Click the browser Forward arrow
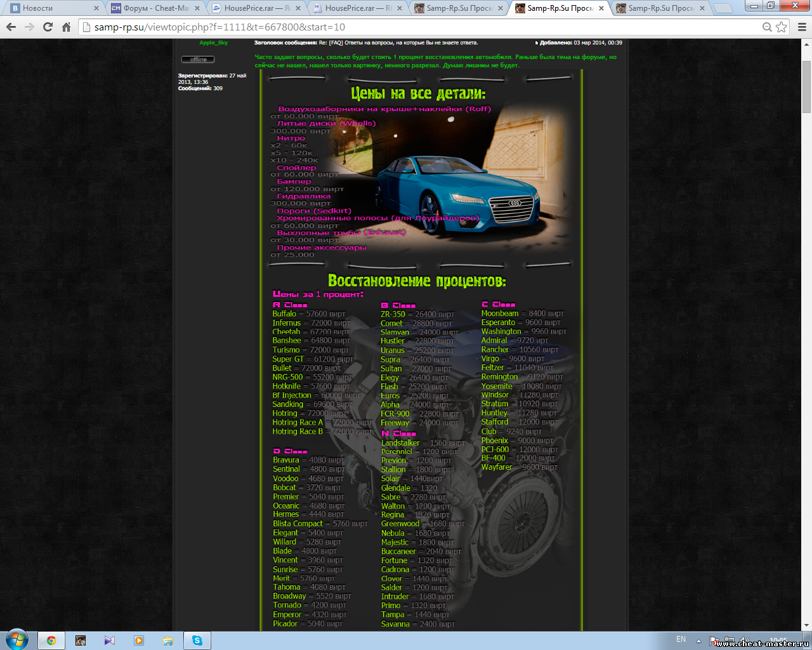This screenshot has width=812, height=650. point(29,27)
